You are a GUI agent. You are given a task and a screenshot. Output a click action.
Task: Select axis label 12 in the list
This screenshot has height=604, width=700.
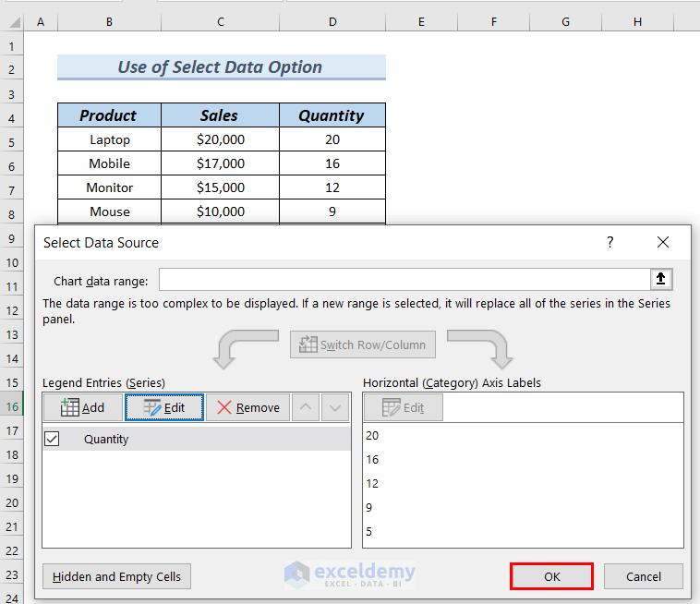tap(372, 483)
